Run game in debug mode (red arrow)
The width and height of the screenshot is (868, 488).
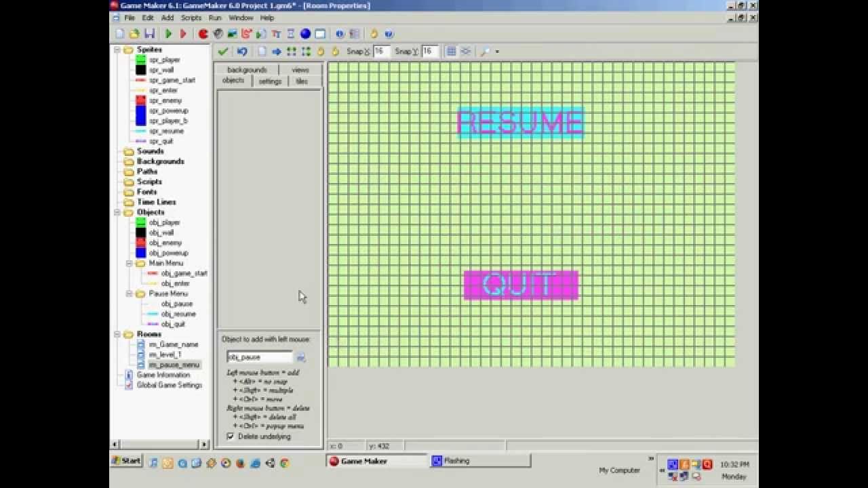183,34
